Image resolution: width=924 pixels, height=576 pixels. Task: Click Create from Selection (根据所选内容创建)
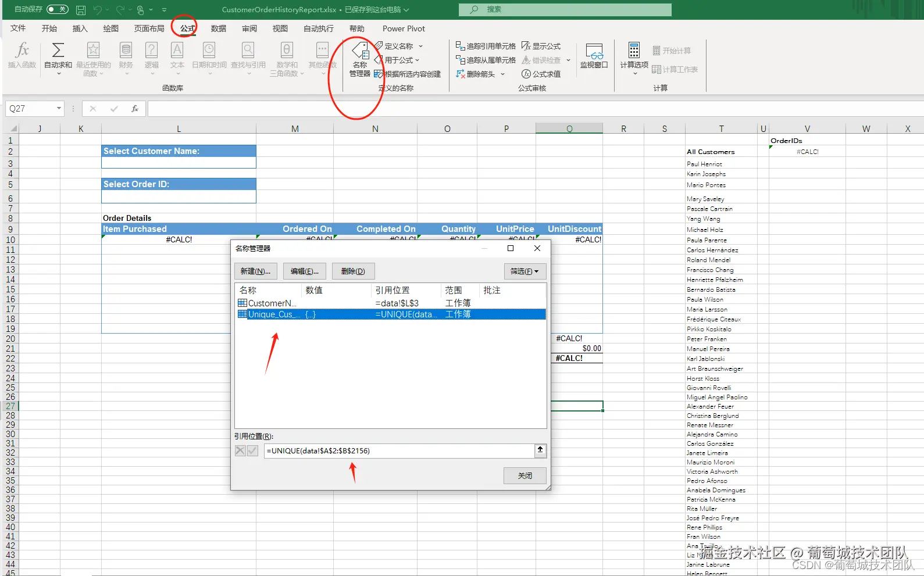click(408, 74)
